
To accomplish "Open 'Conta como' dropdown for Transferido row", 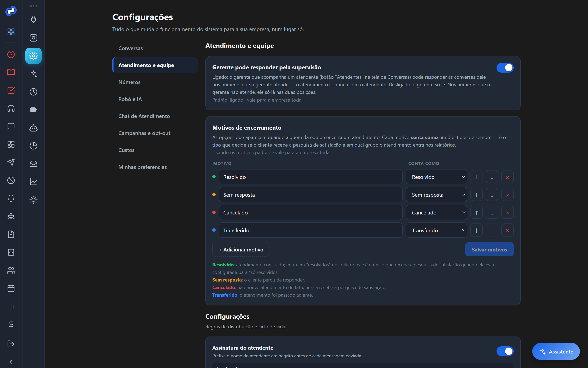I will [436, 230].
